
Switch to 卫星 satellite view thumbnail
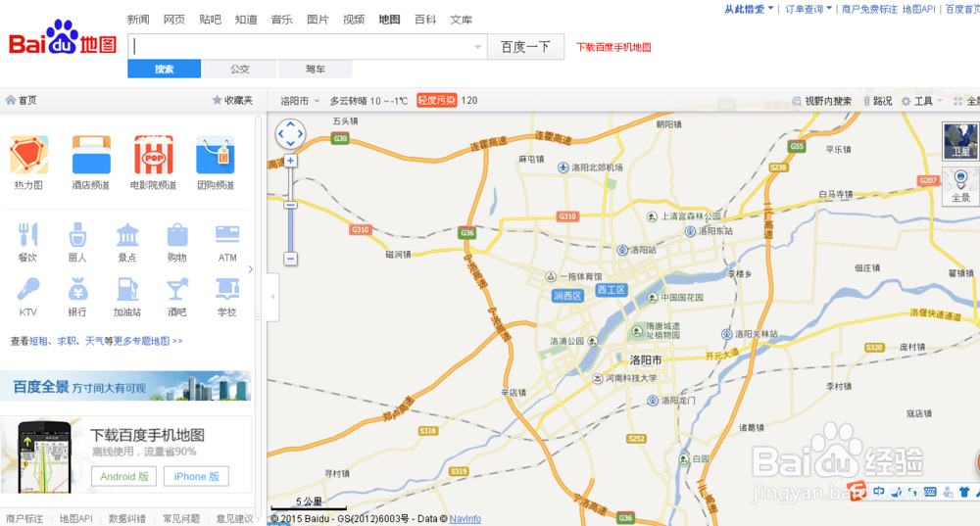pyautogui.click(x=960, y=141)
